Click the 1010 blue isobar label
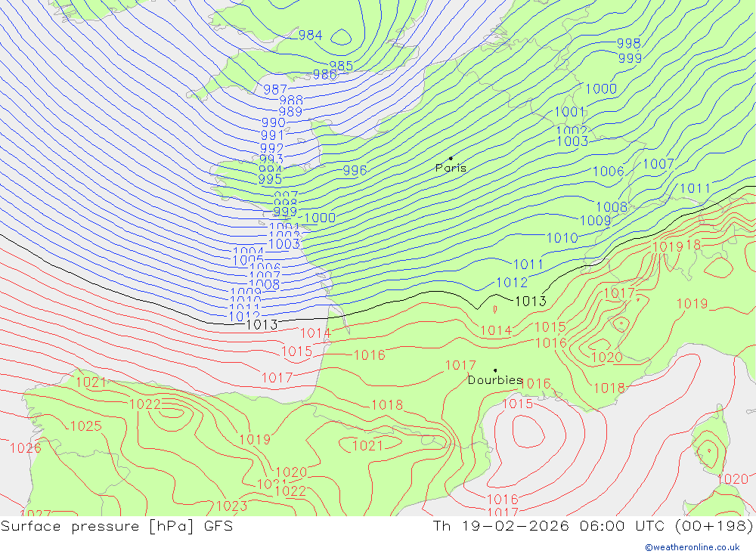The width and height of the screenshot is (756, 554). coord(562,238)
